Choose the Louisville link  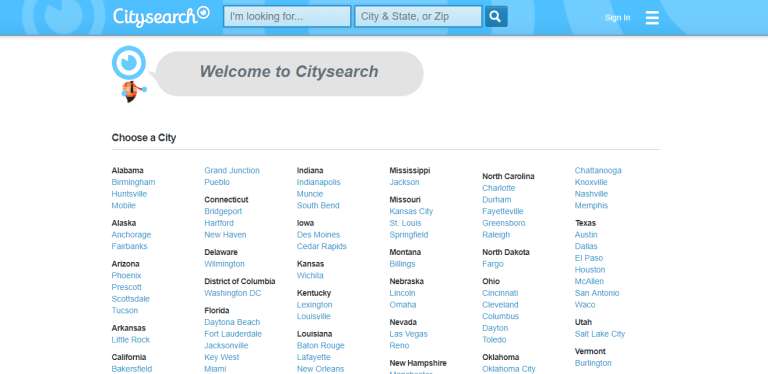click(314, 317)
